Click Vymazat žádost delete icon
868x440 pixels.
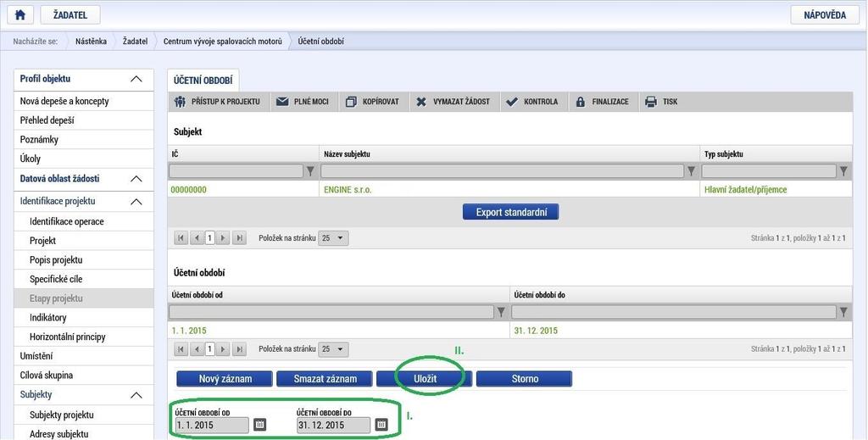click(421, 102)
